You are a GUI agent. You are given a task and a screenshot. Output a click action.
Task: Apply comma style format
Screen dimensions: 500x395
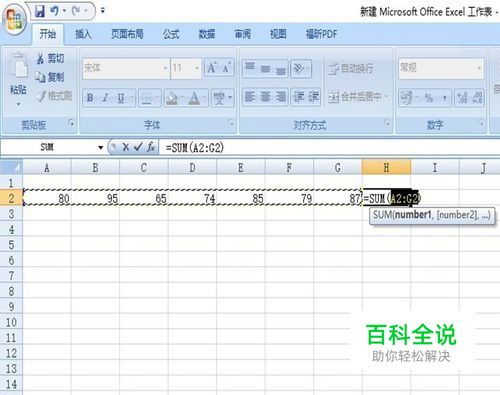(x=444, y=98)
